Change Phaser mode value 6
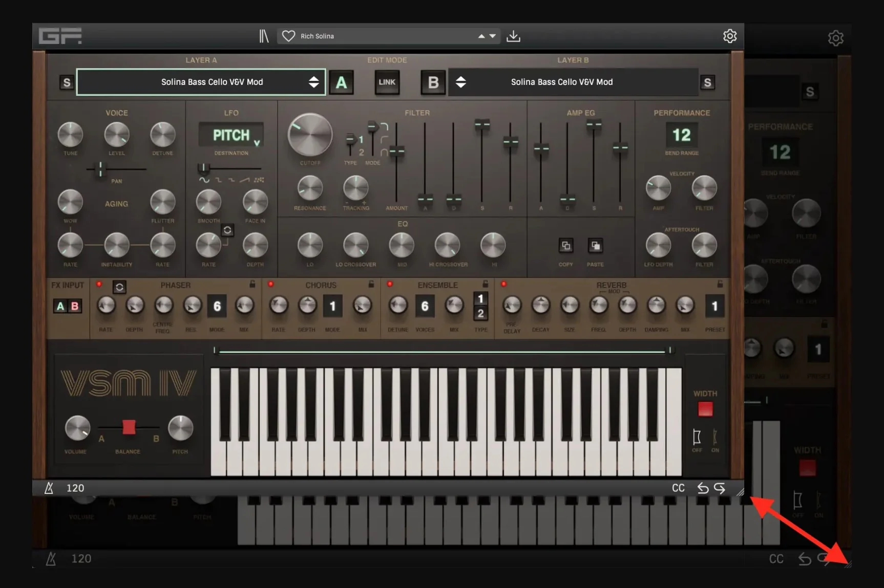Image resolution: width=884 pixels, height=588 pixels. pos(217,306)
